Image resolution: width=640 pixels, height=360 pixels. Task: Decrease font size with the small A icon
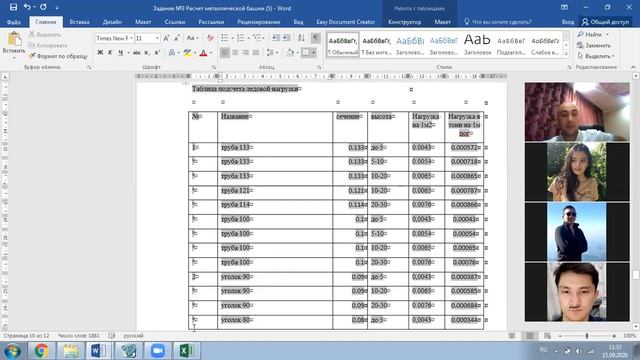177,38
